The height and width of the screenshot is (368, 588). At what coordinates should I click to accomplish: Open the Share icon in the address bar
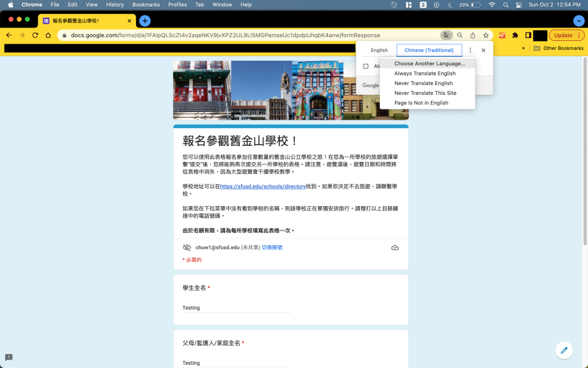pos(472,35)
